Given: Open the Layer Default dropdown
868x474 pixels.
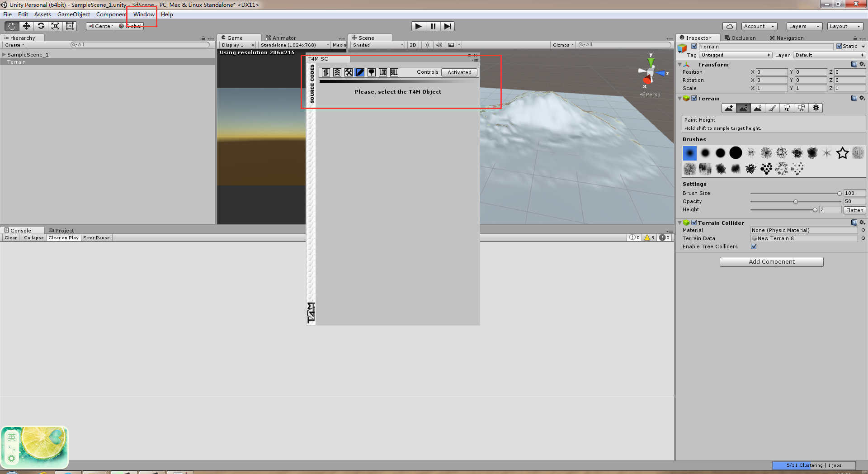Looking at the screenshot, I should click(829, 55).
